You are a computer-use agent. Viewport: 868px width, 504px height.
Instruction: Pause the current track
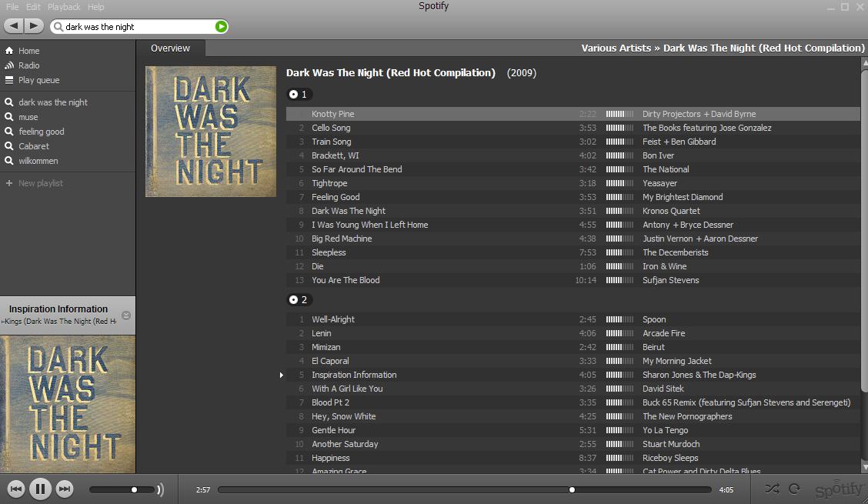coord(41,489)
